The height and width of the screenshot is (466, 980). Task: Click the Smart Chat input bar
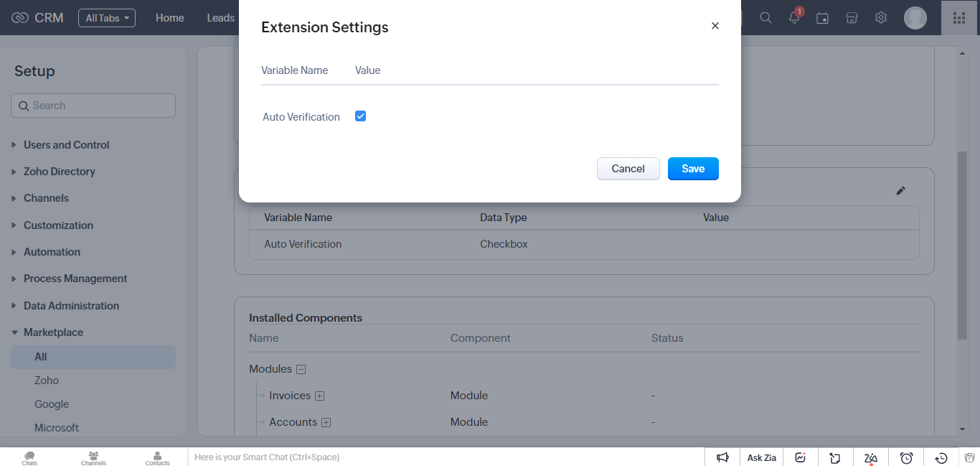tap(446, 457)
